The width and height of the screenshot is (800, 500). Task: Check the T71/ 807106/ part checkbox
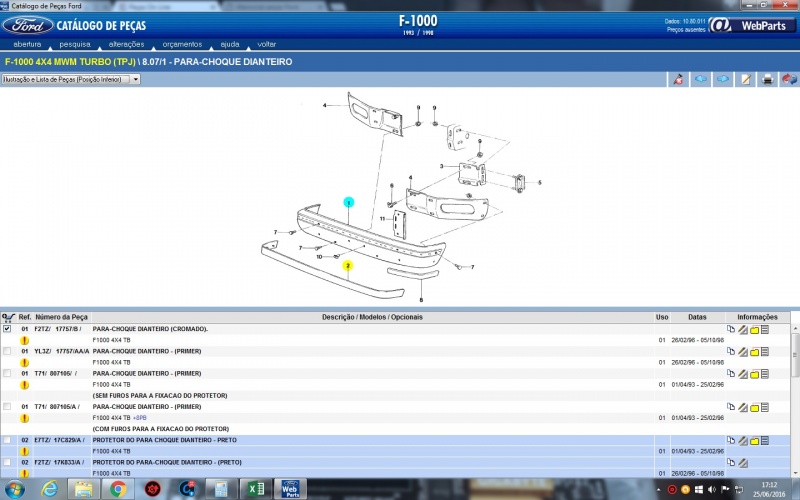pyautogui.click(x=7, y=373)
